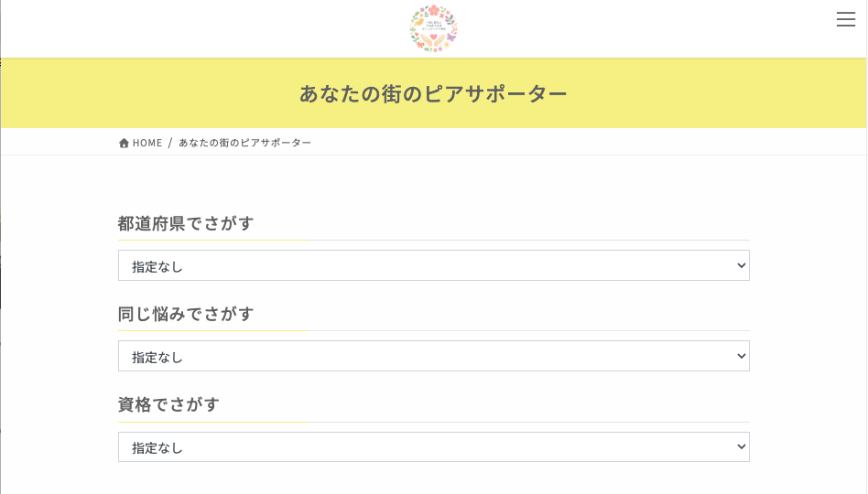This screenshot has width=868, height=494.
Task: Click the HOME breadcrumb link
Action: coord(146,143)
